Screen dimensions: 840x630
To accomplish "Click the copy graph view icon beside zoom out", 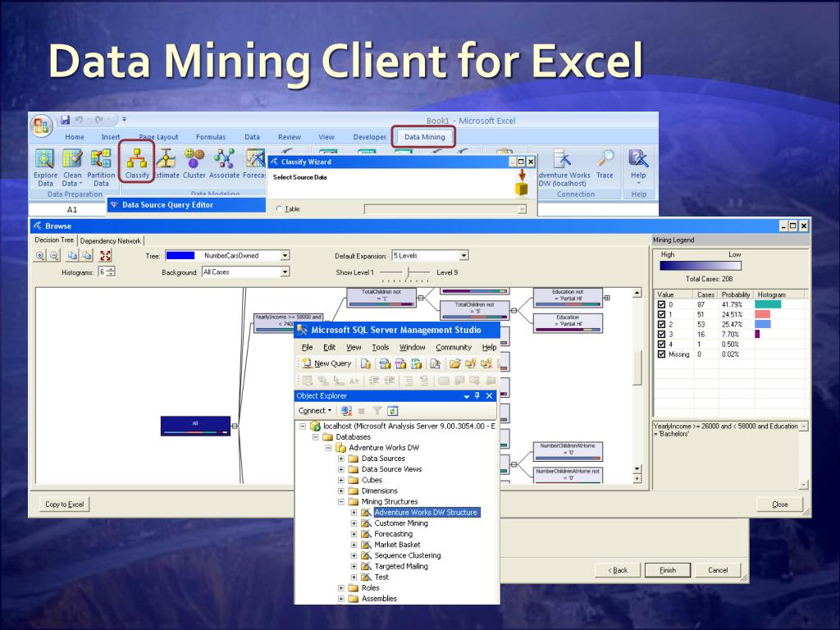I will pyautogui.click(x=72, y=256).
